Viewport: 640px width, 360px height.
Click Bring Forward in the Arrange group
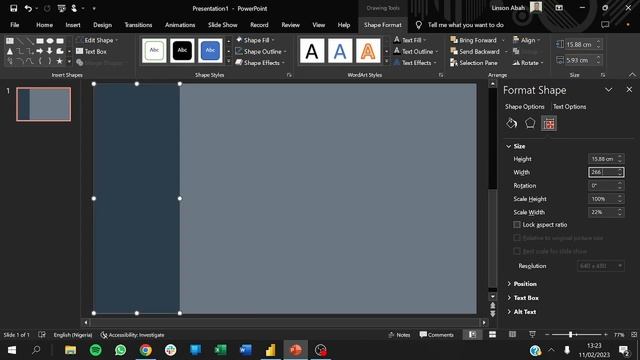pyautogui.click(x=474, y=40)
